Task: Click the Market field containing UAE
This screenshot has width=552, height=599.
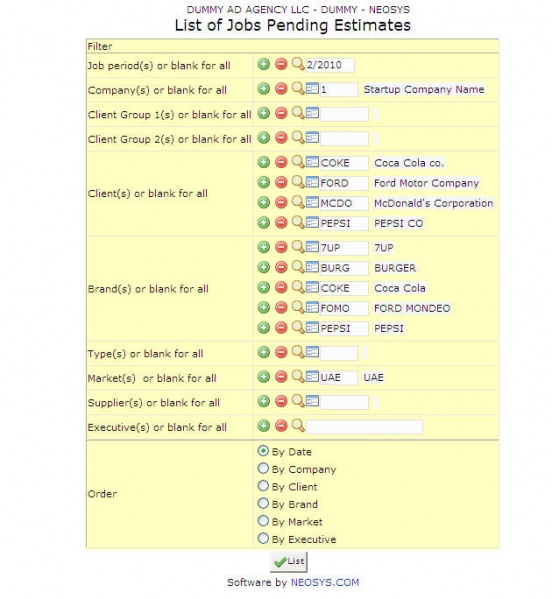Action: tap(338, 377)
